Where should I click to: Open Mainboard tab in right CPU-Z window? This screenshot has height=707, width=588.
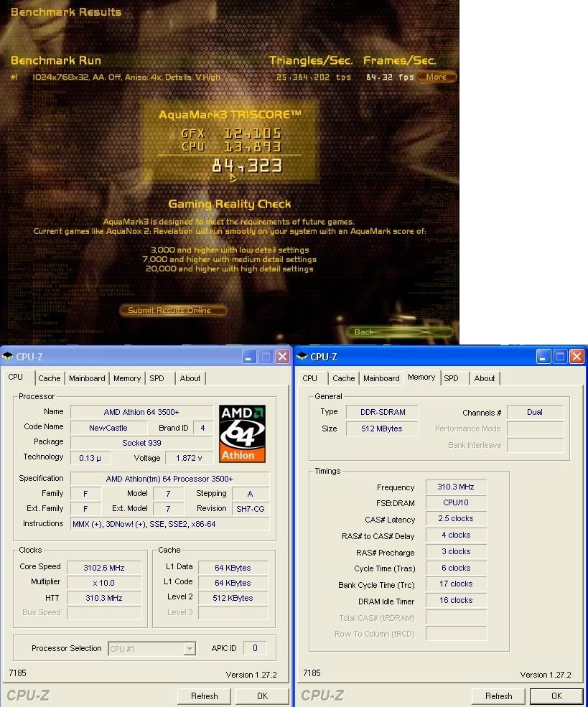coord(381,378)
